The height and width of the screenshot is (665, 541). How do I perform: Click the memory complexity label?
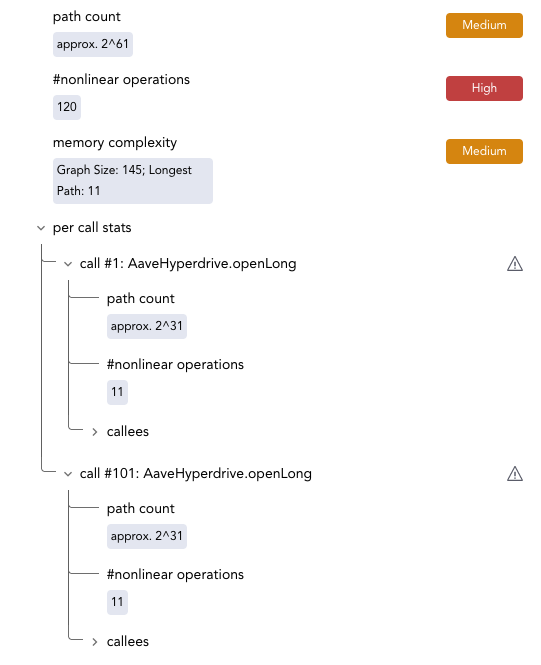click(x=115, y=142)
